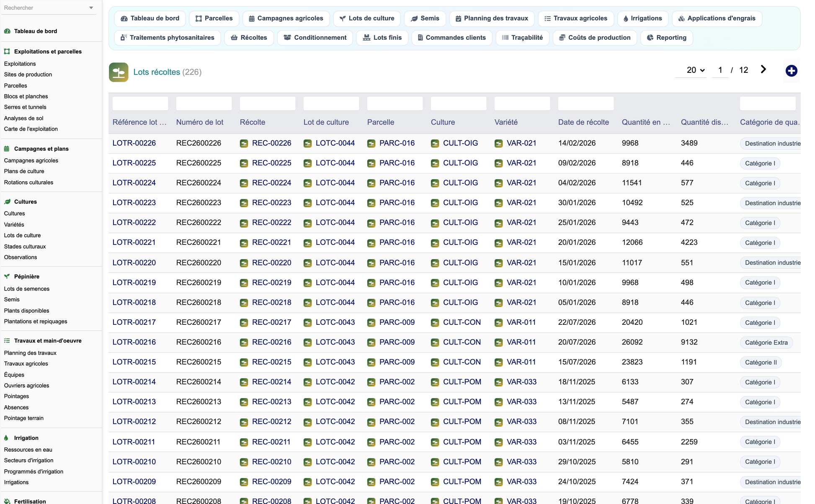Screen dimensions: 815x504
Task: Open the Tableau de bord top tab
Action: coord(150,18)
